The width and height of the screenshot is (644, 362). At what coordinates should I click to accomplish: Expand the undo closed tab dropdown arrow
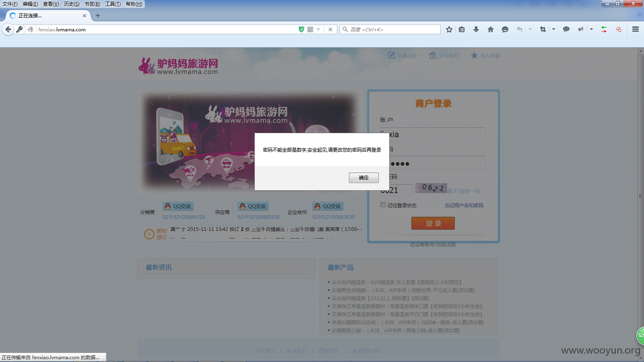tap(530, 29)
